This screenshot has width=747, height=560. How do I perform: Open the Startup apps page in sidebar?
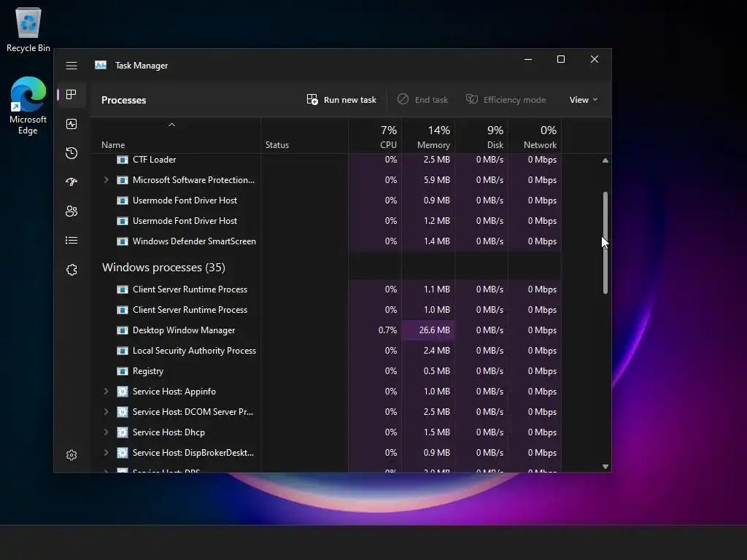click(x=71, y=182)
